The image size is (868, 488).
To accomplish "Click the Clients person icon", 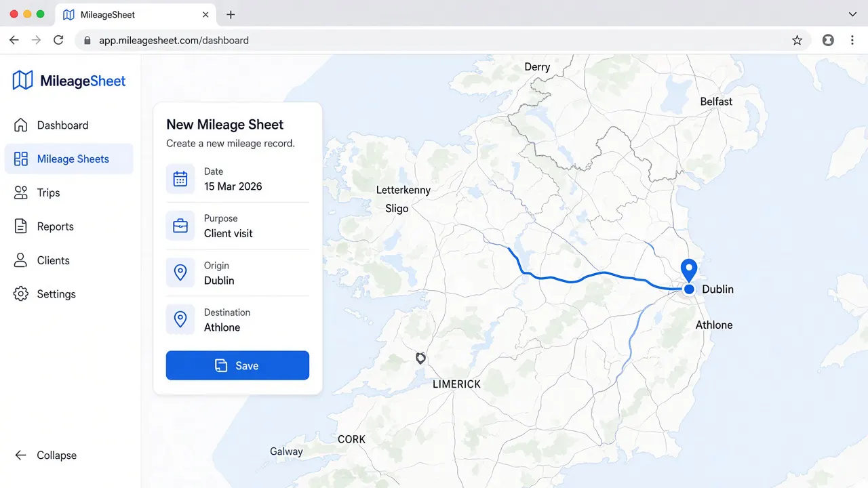I will click(21, 260).
